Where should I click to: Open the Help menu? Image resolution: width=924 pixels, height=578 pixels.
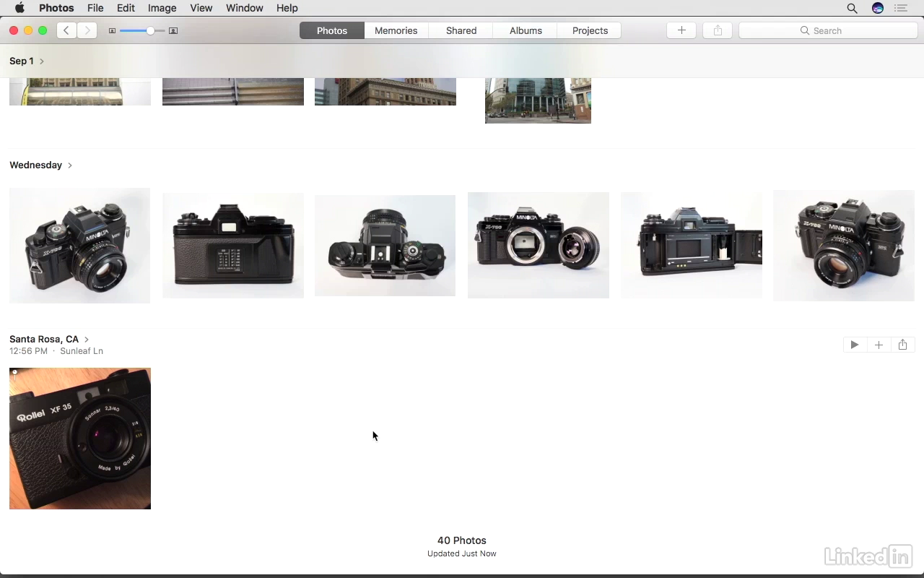[287, 8]
